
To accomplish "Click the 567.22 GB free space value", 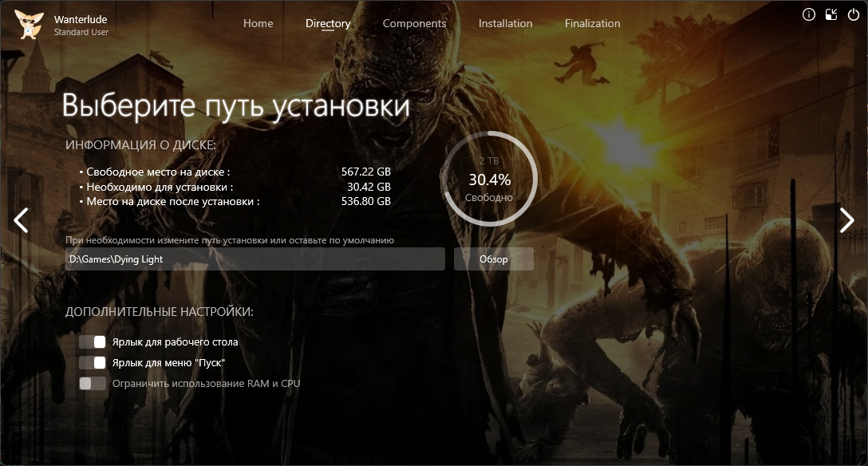I will 366,172.
